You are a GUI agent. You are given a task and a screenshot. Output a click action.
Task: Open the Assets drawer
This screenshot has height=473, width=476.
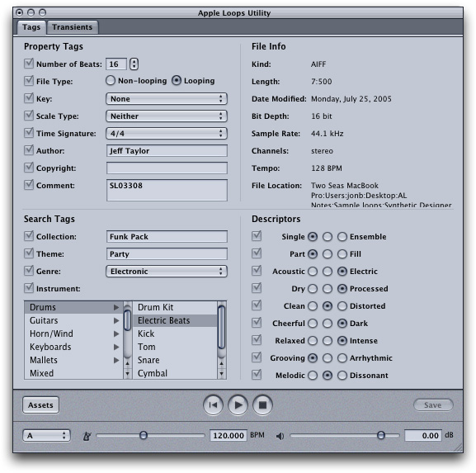click(x=40, y=405)
